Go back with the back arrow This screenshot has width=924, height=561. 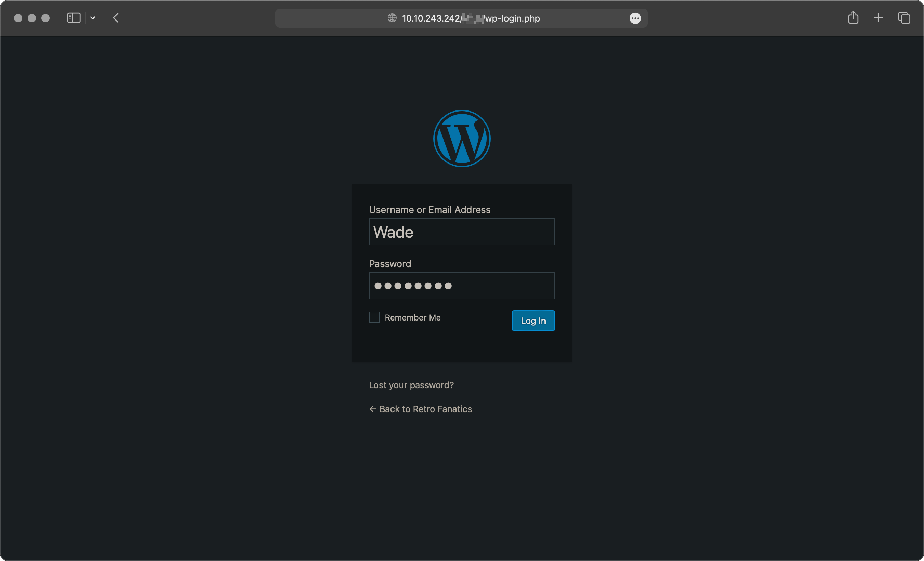point(116,18)
